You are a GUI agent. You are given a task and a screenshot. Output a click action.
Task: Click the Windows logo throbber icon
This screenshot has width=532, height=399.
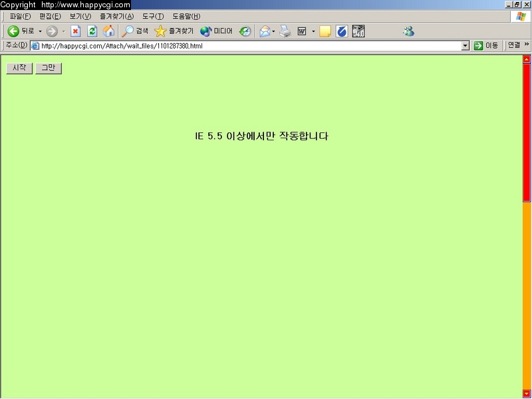click(521, 16)
